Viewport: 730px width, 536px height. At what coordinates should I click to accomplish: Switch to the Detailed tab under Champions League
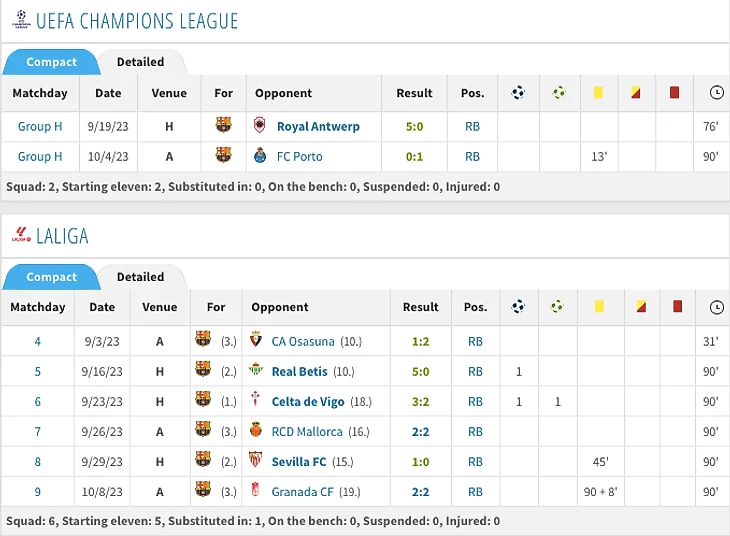click(141, 62)
